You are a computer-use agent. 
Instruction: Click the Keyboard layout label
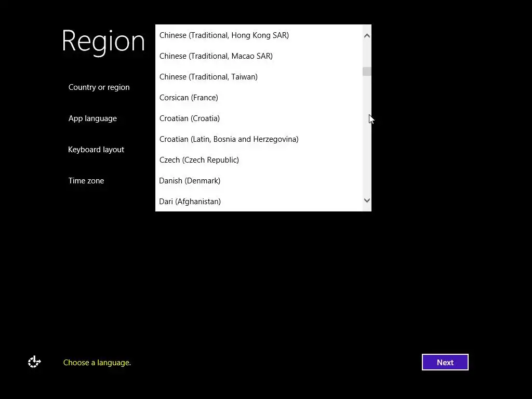point(96,150)
